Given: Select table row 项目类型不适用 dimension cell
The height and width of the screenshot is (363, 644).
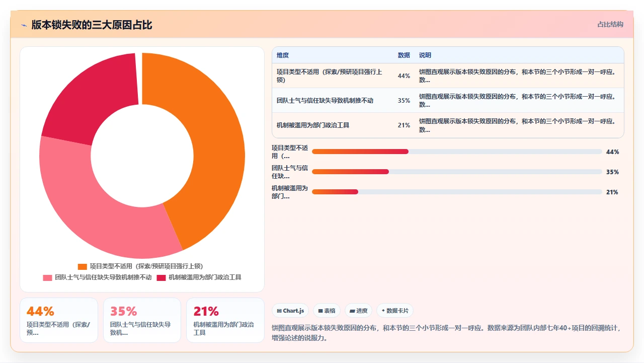Looking at the screenshot, I should pyautogui.click(x=332, y=76).
